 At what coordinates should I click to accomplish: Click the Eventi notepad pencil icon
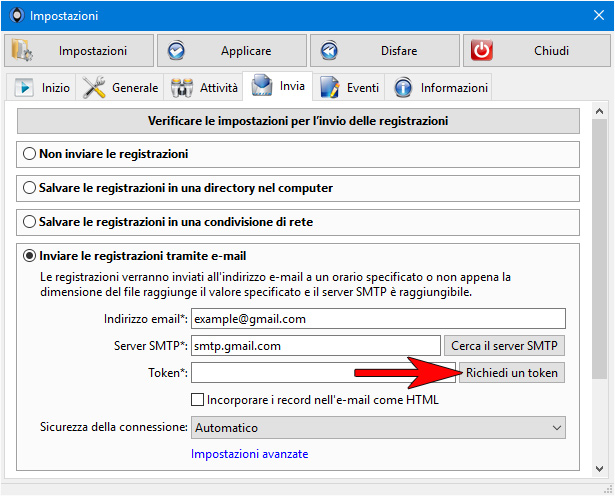tap(329, 87)
